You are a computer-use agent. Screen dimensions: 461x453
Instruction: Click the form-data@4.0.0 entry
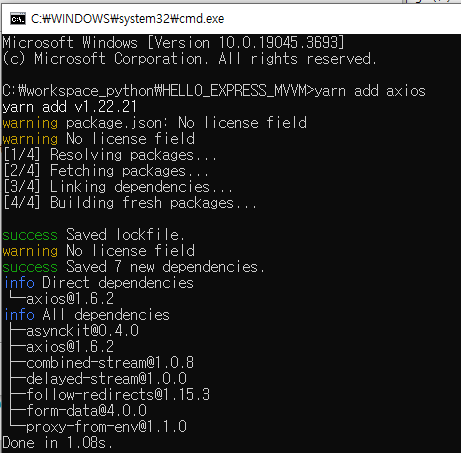click(86, 411)
